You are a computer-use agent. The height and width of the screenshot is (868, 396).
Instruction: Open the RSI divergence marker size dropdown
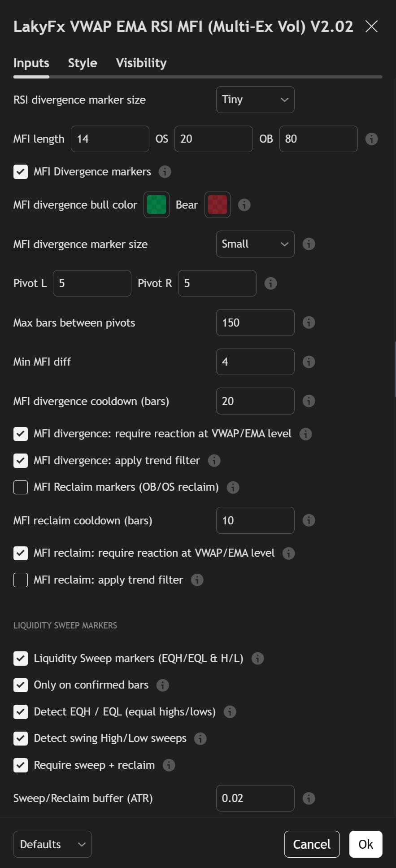pyautogui.click(x=255, y=100)
